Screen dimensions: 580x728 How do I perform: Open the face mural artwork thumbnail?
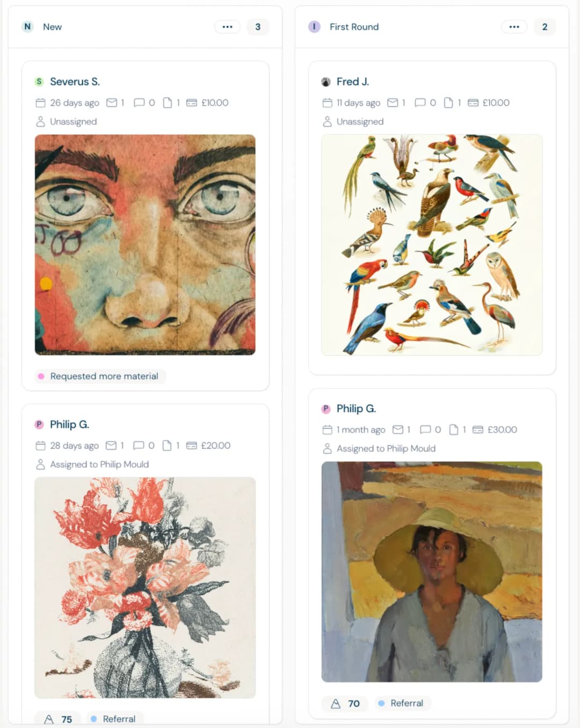coord(145,245)
